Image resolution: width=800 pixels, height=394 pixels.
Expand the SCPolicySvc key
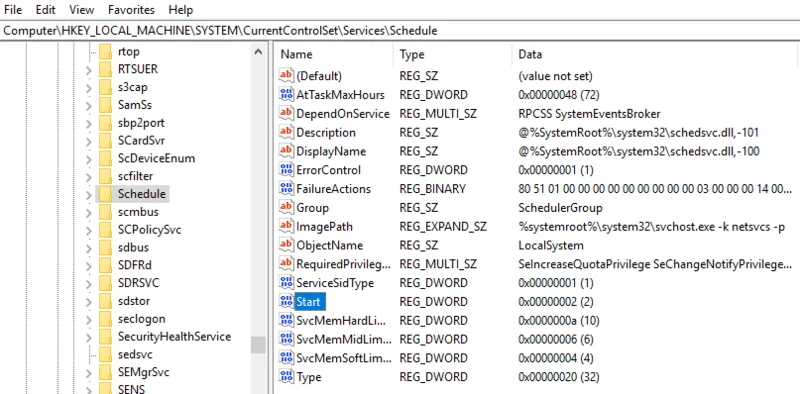89,230
